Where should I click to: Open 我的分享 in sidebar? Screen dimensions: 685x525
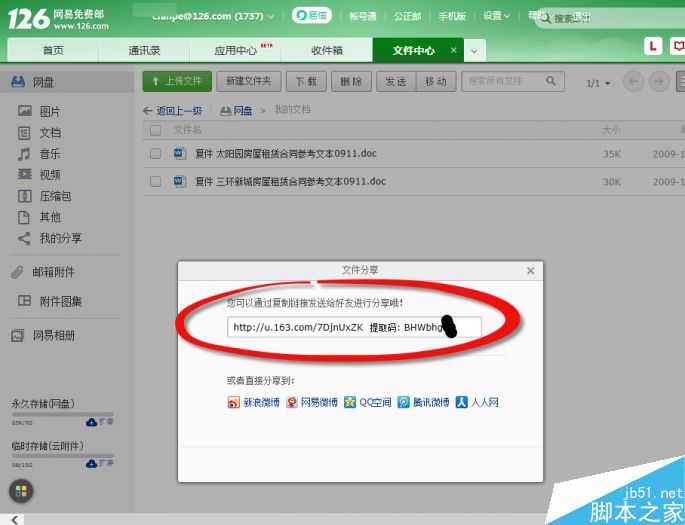click(60, 238)
